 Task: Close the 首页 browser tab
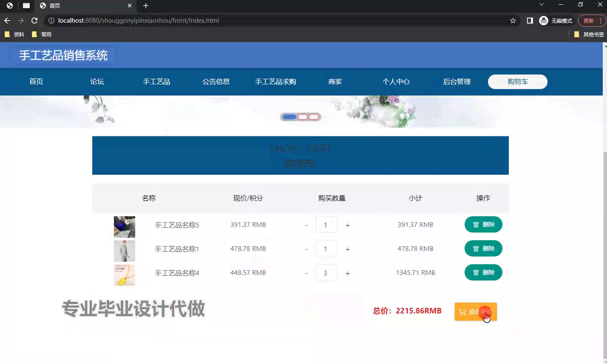click(129, 5)
